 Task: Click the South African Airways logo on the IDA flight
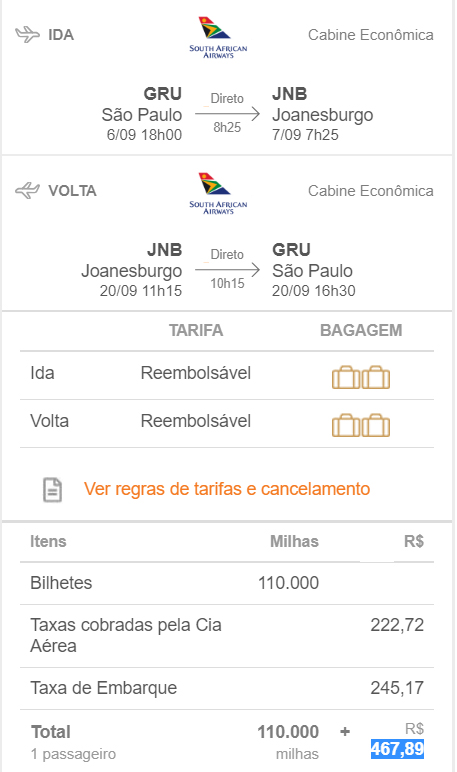(x=218, y=38)
